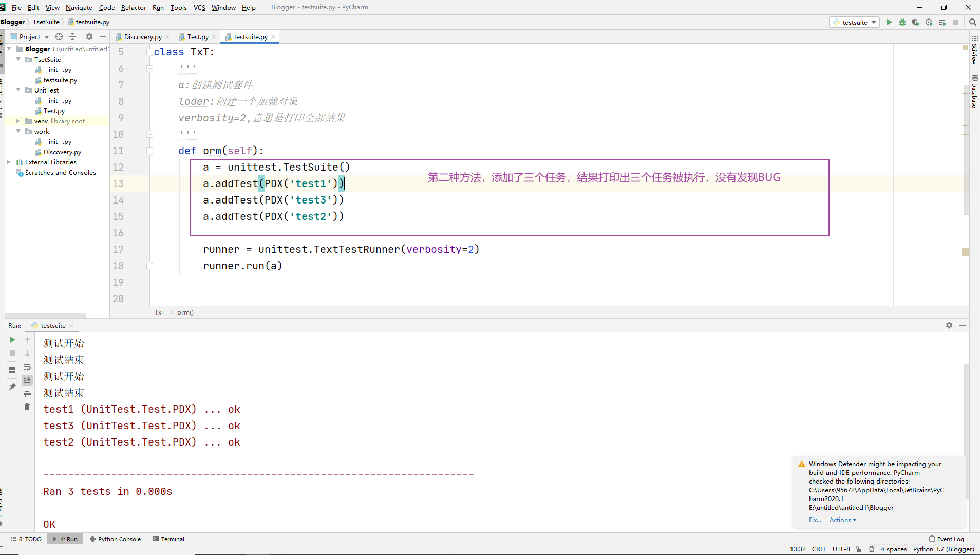The height and width of the screenshot is (555, 980).
Task: Stop the process in the Run panel
Action: pyautogui.click(x=12, y=353)
